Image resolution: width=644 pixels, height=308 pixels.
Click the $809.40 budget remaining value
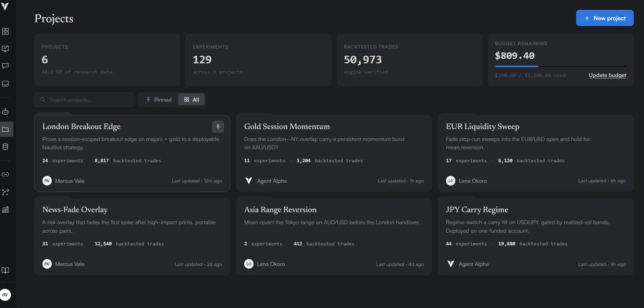click(515, 56)
